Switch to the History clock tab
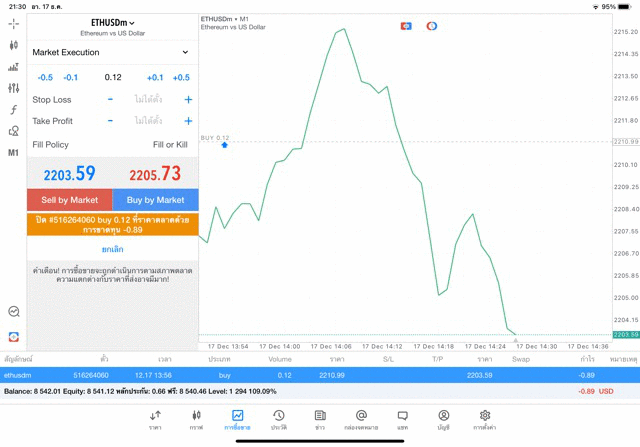640x447 pixels. [279, 419]
